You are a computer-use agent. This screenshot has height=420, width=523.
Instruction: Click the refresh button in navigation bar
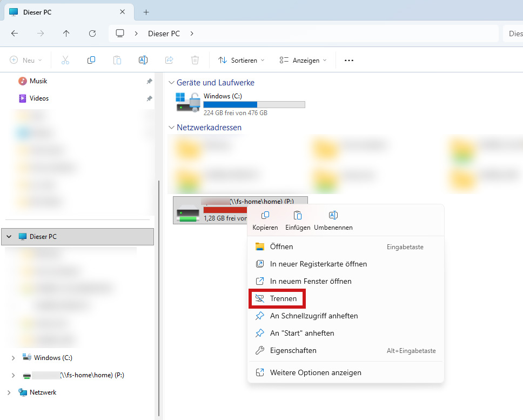click(x=92, y=34)
